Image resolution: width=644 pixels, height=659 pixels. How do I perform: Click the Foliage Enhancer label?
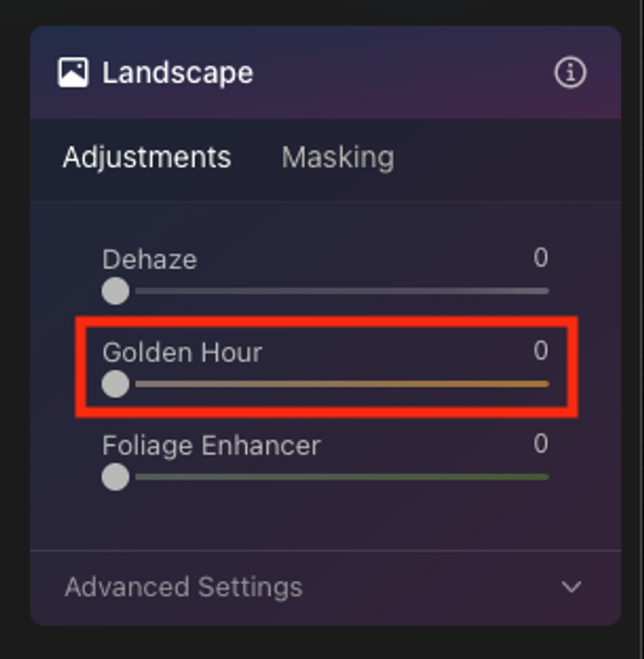pyautogui.click(x=212, y=446)
